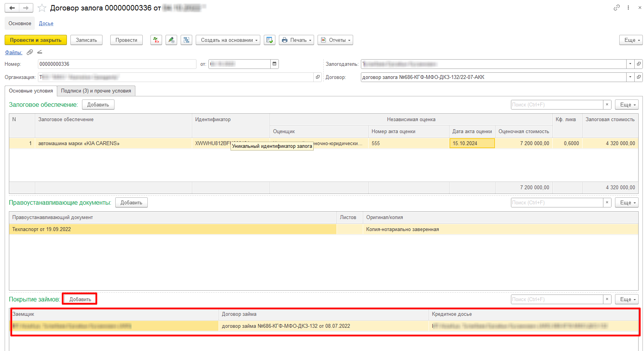Switch to the Основное section

tap(20, 23)
